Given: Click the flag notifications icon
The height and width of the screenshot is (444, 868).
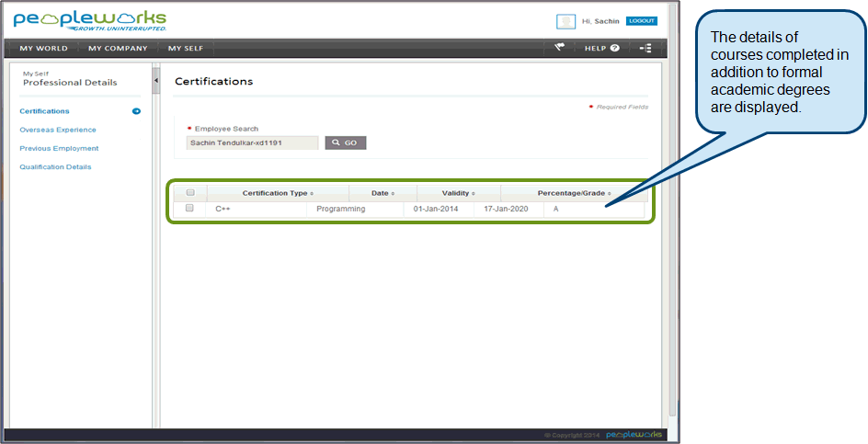Looking at the screenshot, I should 559,48.
